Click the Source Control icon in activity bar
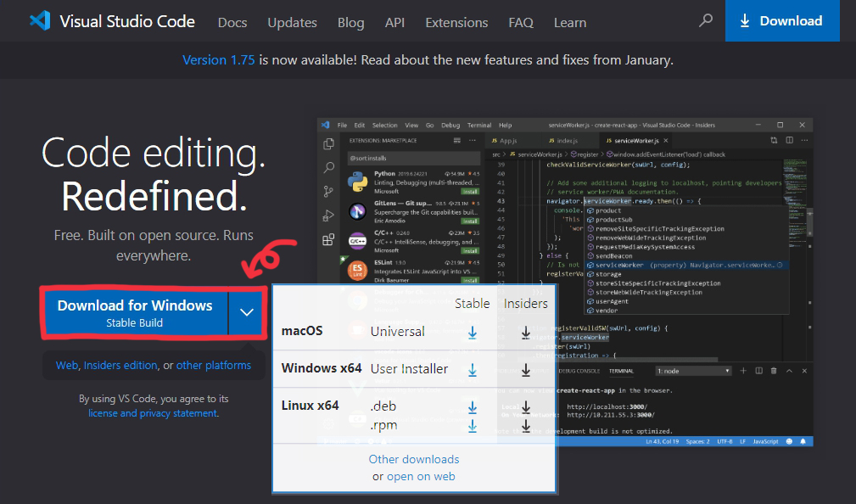Image resolution: width=856 pixels, height=504 pixels. 328,191
